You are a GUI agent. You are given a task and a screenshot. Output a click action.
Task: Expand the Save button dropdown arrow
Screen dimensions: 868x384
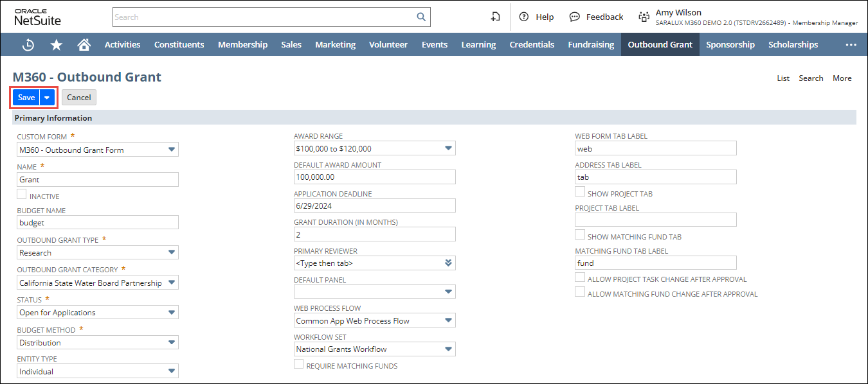47,98
